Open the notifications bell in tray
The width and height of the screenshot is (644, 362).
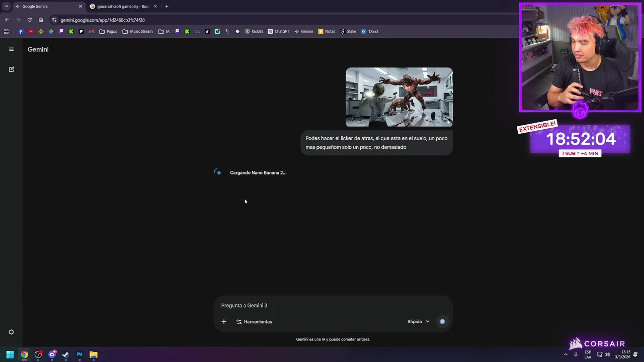(635, 354)
